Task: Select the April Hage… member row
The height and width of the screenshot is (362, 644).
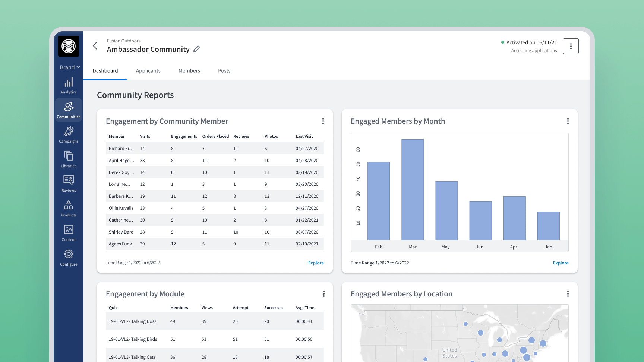Action: [x=215, y=160]
